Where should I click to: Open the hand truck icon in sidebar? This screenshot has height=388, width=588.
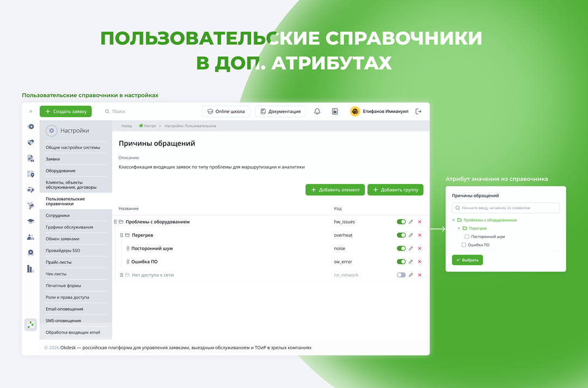tap(30, 205)
